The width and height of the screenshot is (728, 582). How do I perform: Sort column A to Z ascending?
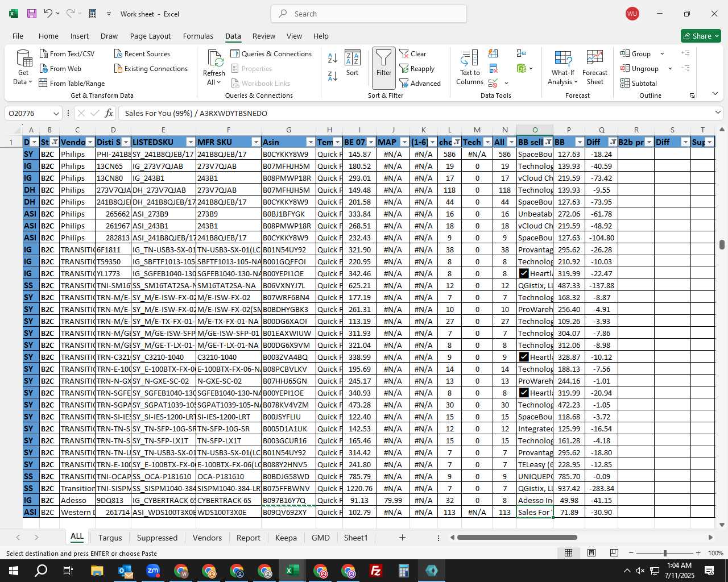333,57
